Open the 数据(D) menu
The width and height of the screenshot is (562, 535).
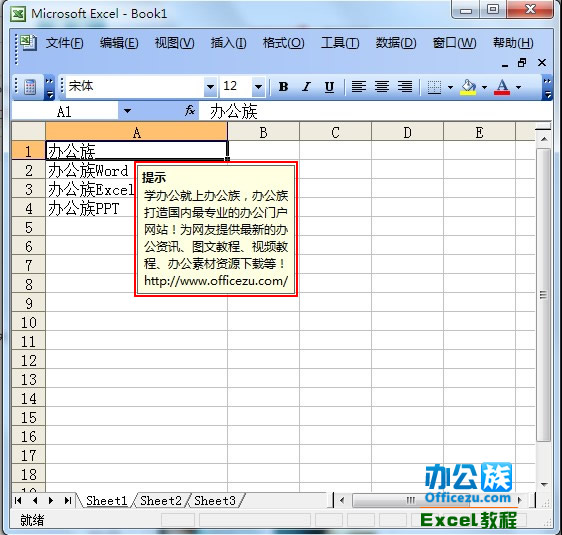(x=396, y=43)
